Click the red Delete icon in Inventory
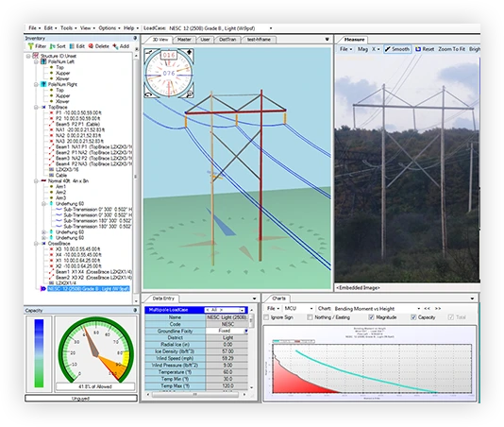This screenshot has height=427, width=504. click(x=91, y=46)
